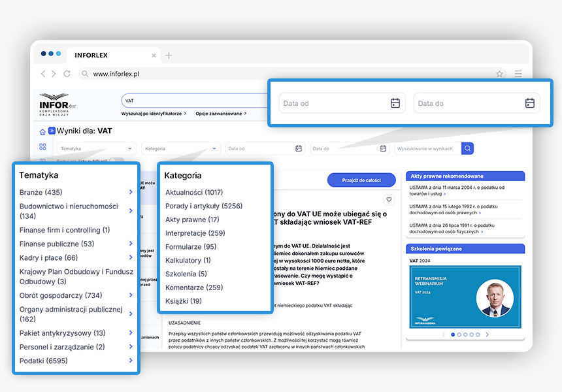Expand the Branże (435) topic chevron
Image resolution: width=562 pixels, height=392 pixels.
click(131, 192)
